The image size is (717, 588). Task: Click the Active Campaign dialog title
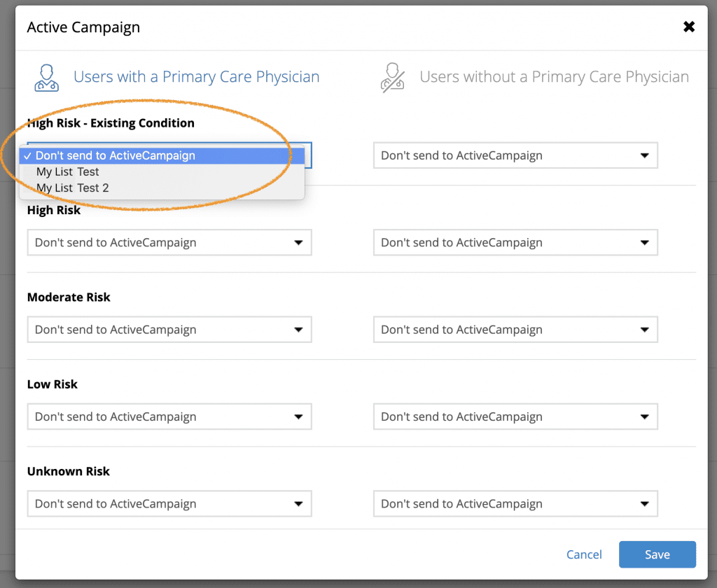(x=83, y=27)
